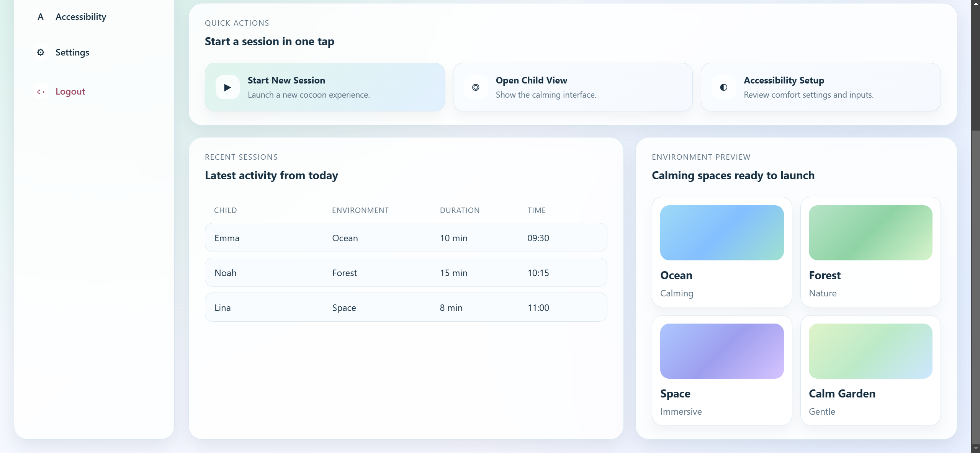
Task: Open the Accessibility sidebar menu item
Action: pos(81,17)
